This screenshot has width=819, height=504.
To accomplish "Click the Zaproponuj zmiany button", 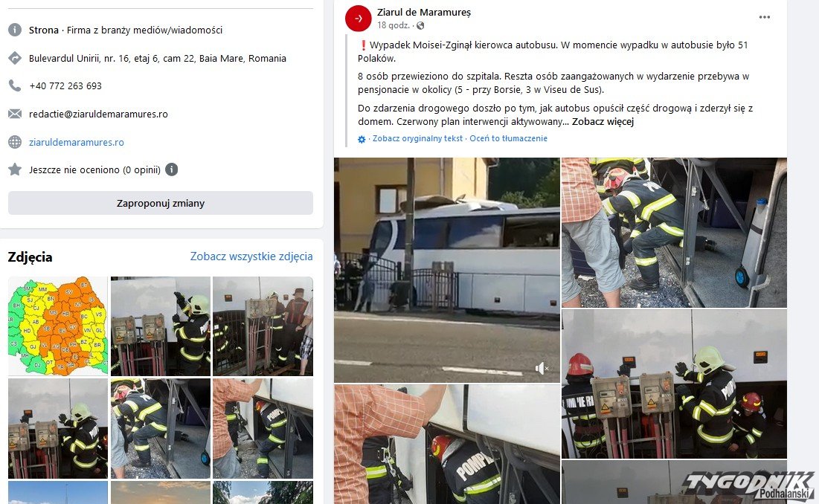I will (x=161, y=203).
